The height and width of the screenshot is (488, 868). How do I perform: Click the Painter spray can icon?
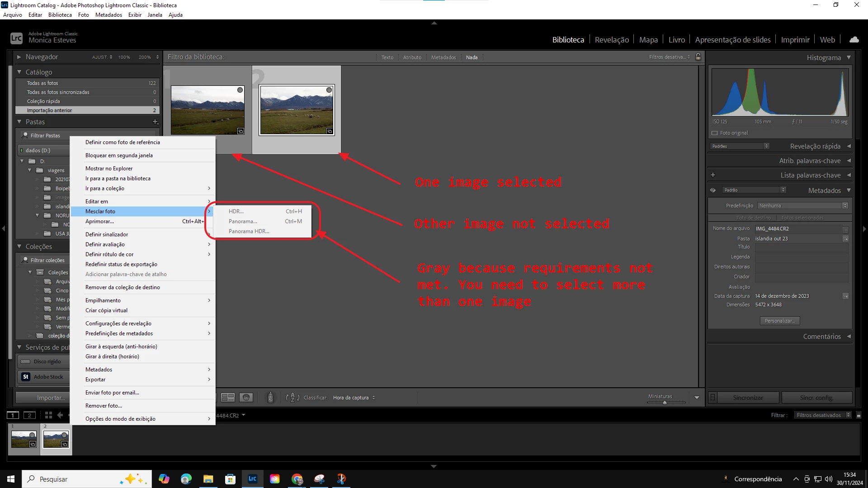[x=270, y=398]
